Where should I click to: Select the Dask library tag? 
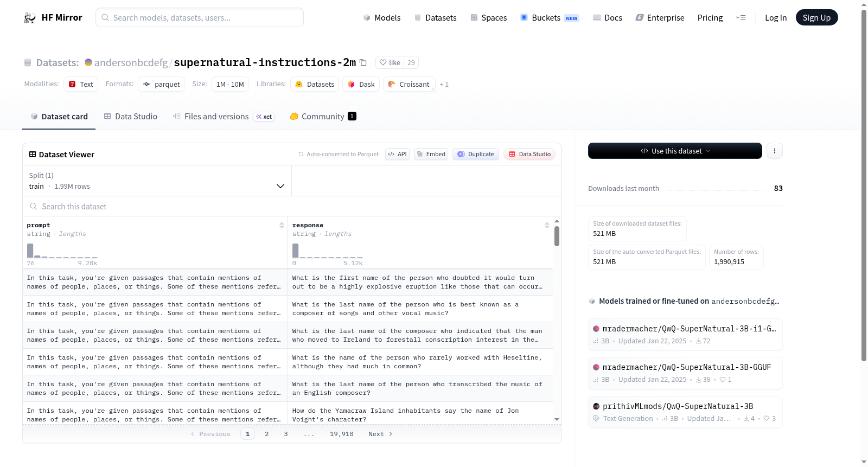(361, 84)
